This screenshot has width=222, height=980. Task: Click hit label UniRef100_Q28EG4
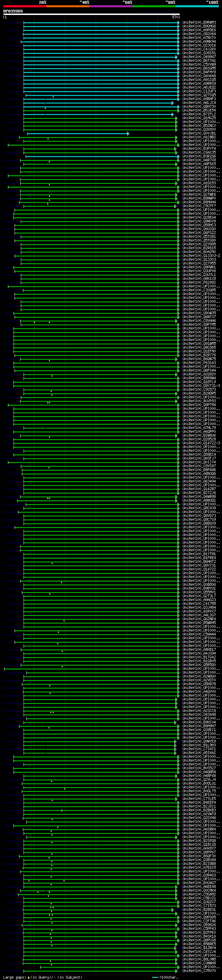tap(199, 218)
